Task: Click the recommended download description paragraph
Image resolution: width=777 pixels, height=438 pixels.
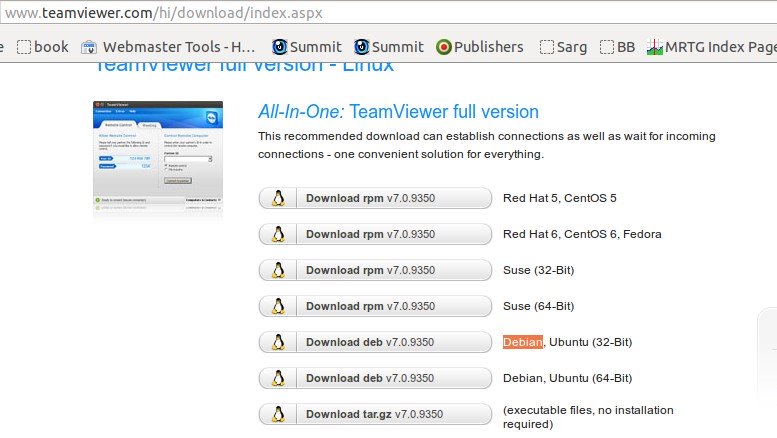Action: (487, 145)
